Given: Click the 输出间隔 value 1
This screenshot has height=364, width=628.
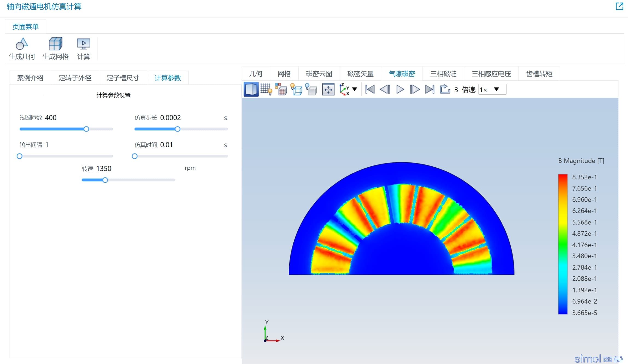Looking at the screenshot, I should coord(47,145).
